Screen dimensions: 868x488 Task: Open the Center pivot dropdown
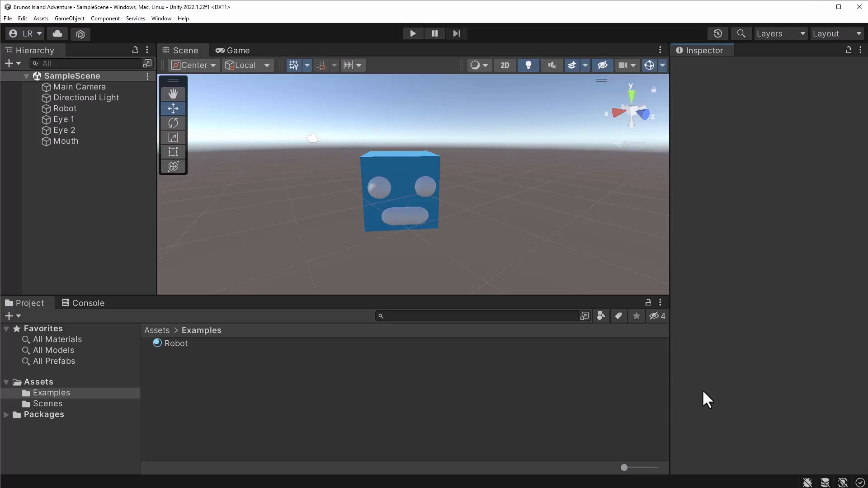[194, 65]
